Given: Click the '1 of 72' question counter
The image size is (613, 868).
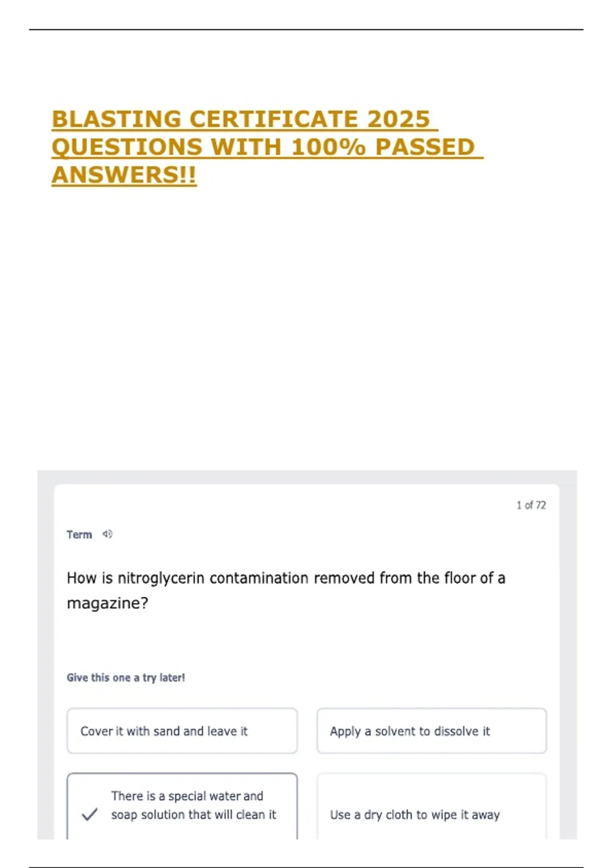Looking at the screenshot, I should [x=531, y=505].
